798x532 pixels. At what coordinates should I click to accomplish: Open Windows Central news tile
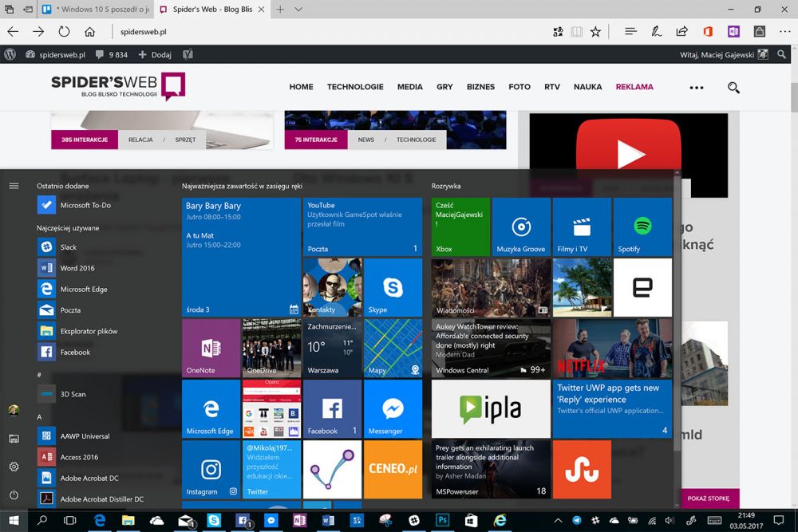click(x=491, y=348)
